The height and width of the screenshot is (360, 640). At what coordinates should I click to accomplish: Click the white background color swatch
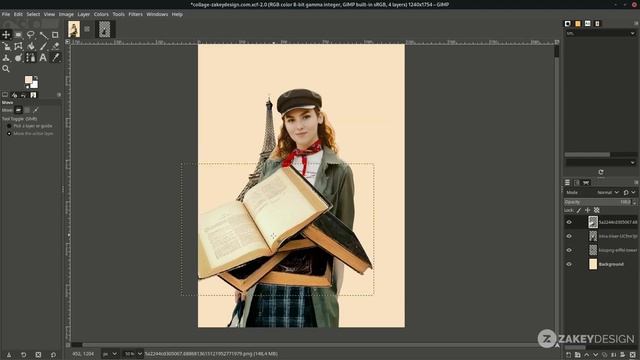(34, 84)
